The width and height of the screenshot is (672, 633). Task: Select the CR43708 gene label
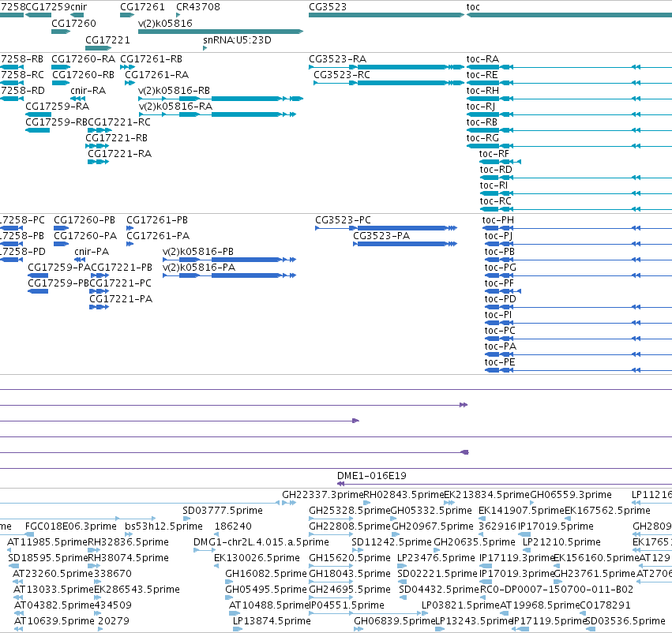[198, 7]
